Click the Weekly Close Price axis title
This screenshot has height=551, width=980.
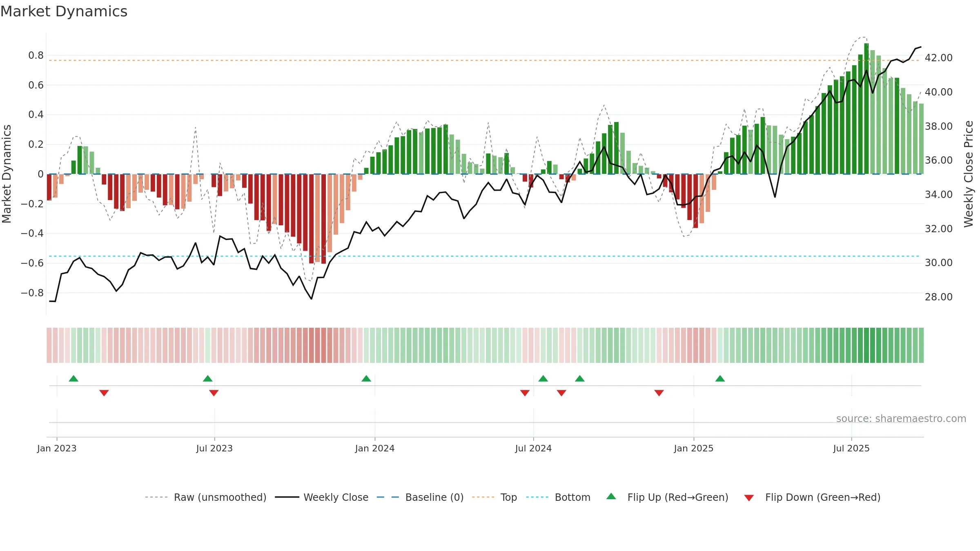(x=969, y=174)
